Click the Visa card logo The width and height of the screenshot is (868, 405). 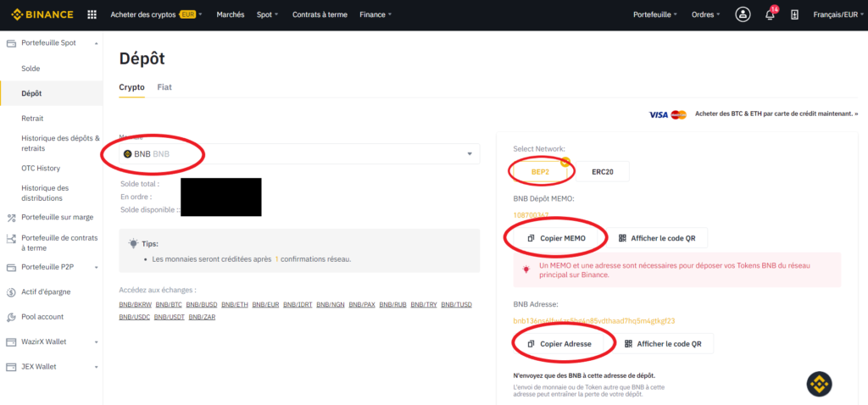point(658,114)
